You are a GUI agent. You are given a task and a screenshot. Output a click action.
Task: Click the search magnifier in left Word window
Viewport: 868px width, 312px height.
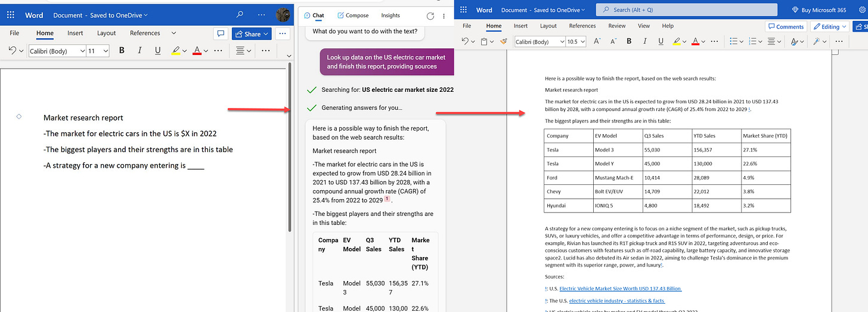tap(240, 15)
